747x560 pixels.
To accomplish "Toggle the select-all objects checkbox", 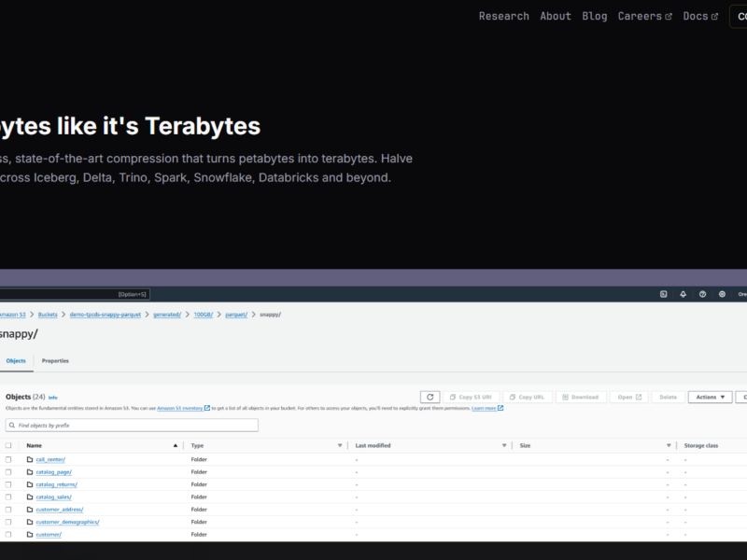I will click(x=8, y=446).
